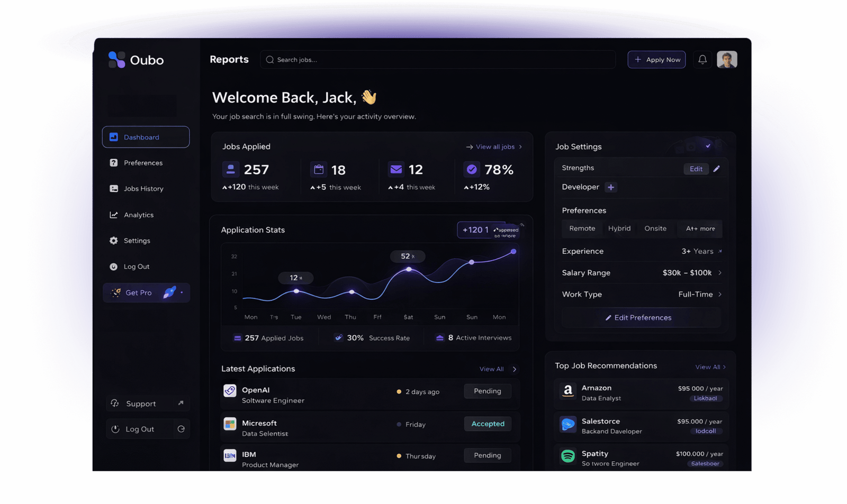The image size is (847, 504).
Task: Click the notification bell icon
Action: (702, 60)
